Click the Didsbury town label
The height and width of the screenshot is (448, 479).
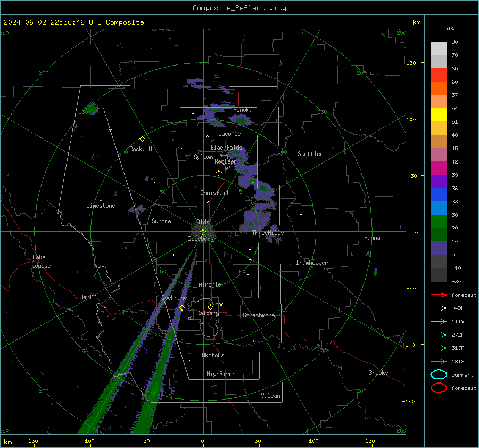pyautogui.click(x=201, y=239)
